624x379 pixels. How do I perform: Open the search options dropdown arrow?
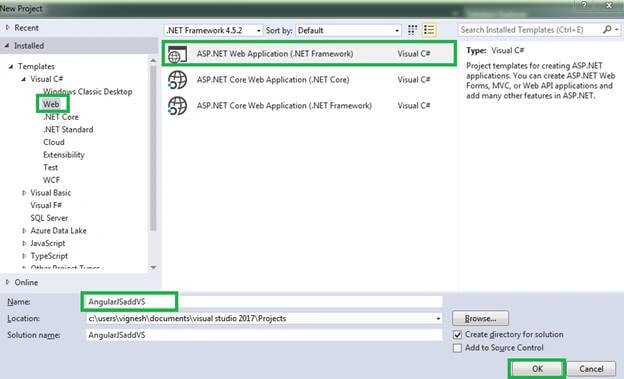[x=616, y=29]
